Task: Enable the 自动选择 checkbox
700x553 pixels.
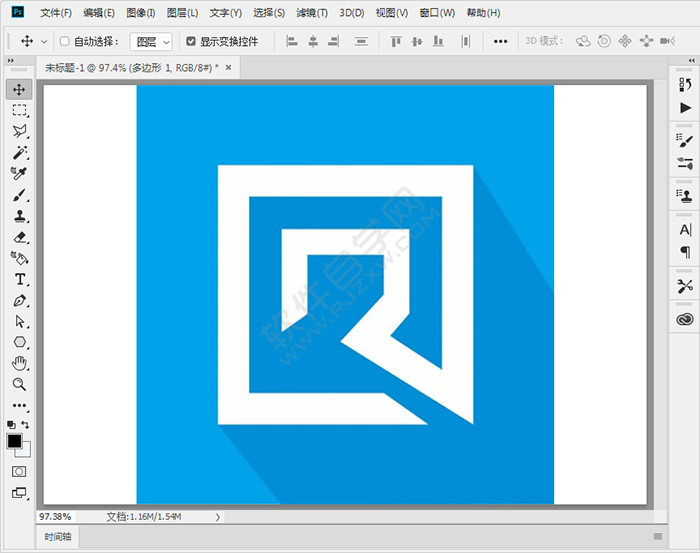Action: (x=65, y=42)
